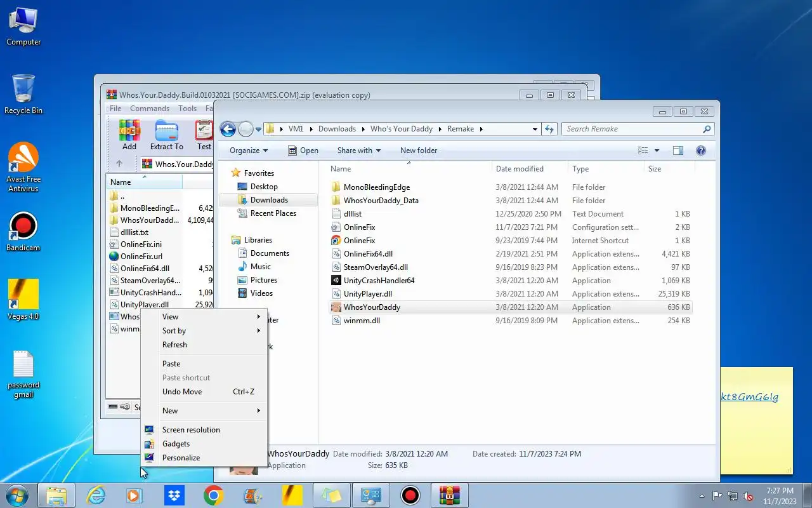Select the Avast Free Antivirus shortcut

[x=23, y=167]
